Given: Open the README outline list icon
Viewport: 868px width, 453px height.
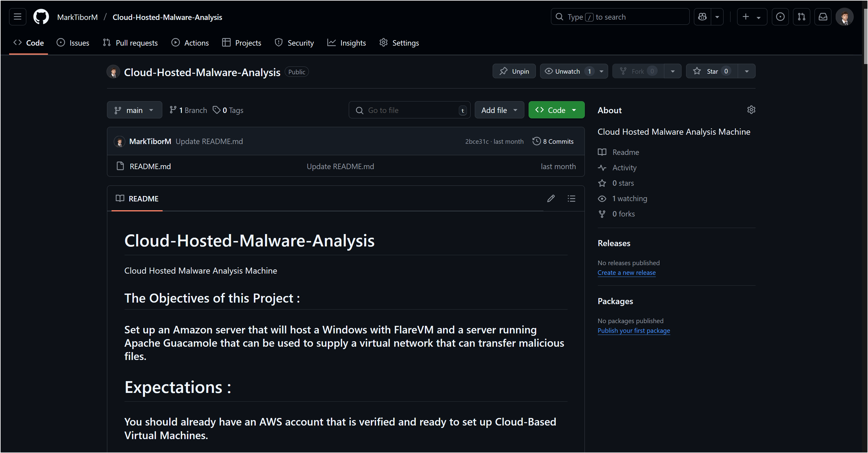Looking at the screenshot, I should pyautogui.click(x=572, y=198).
